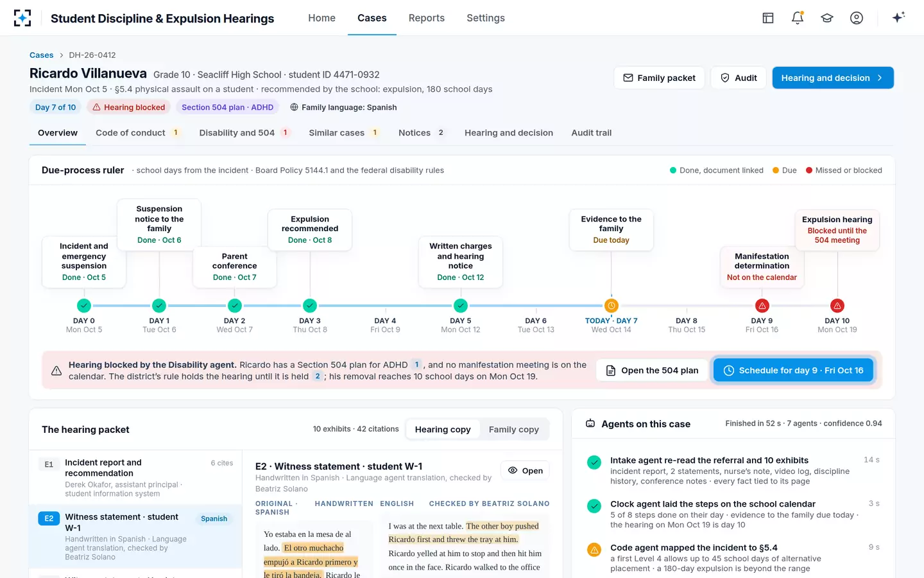Click the sparkle assistant icon
The image size is (924, 578).
[898, 17]
